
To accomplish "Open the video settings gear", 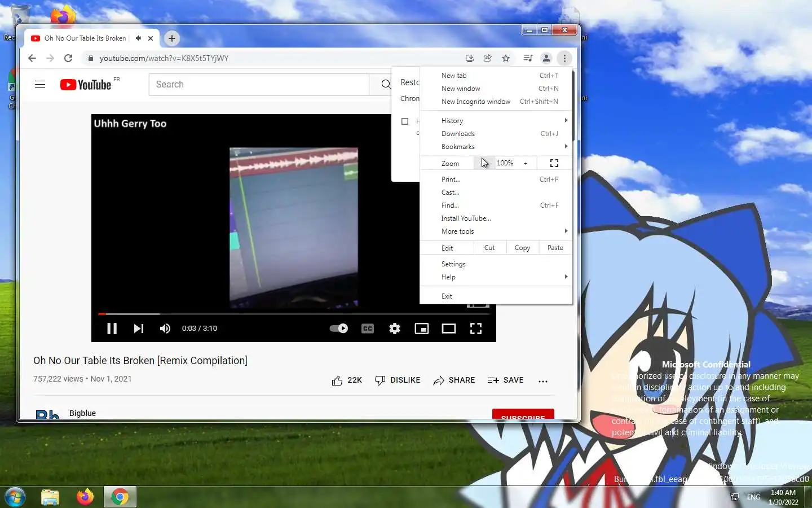I will coord(395,329).
